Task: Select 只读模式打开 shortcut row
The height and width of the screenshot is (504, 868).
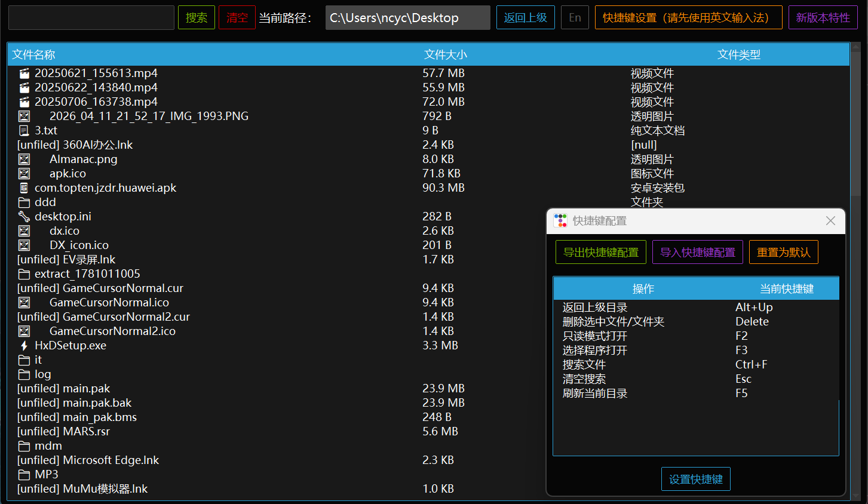Action: pos(696,336)
